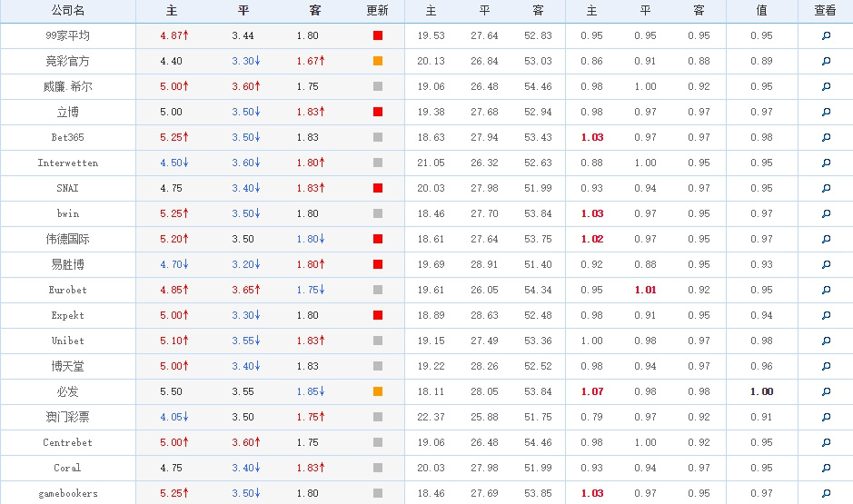The image size is (853, 504).
Task: Open the magnifier icon for Bet365 row
Action: point(826,137)
